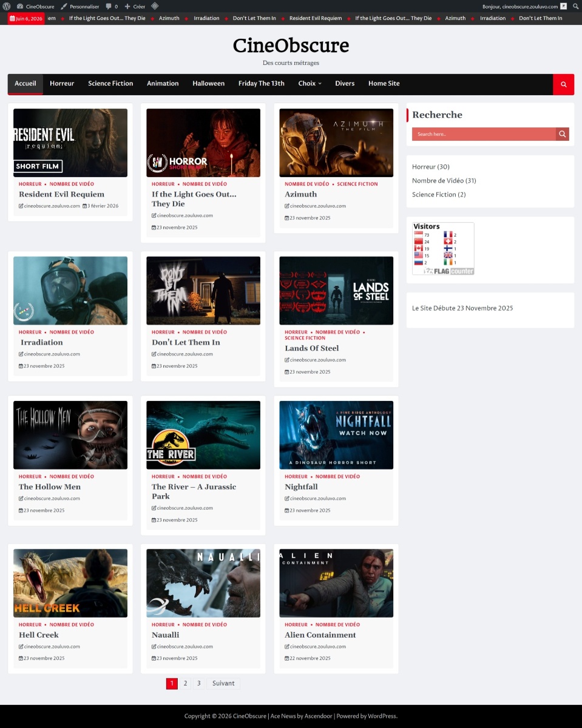Open Personnaliser customizer
This screenshot has height=728, width=582.
[80, 6]
